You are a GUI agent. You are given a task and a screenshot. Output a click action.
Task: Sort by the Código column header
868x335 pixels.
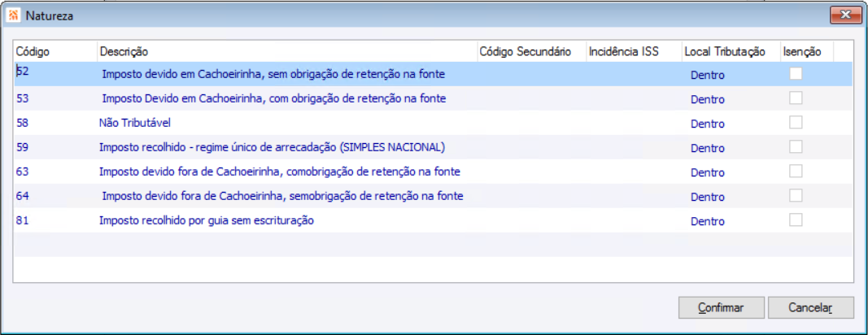pyautogui.click(x=54, y=52)
